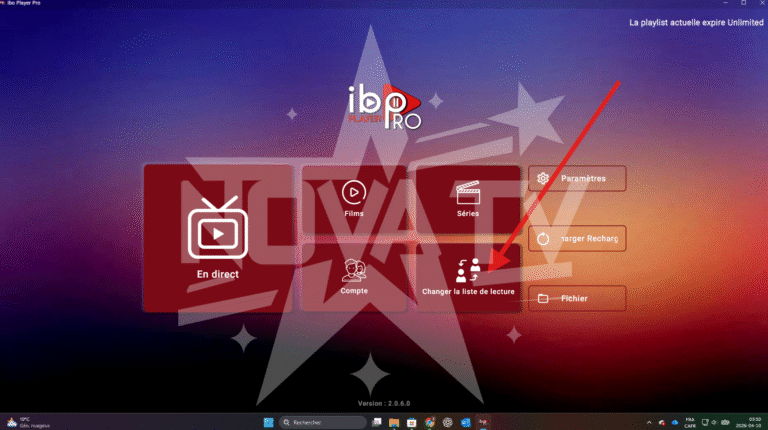Open Films via the play circle icon
The width and height of the screenshot is (768, 430).
coord(352,192)
